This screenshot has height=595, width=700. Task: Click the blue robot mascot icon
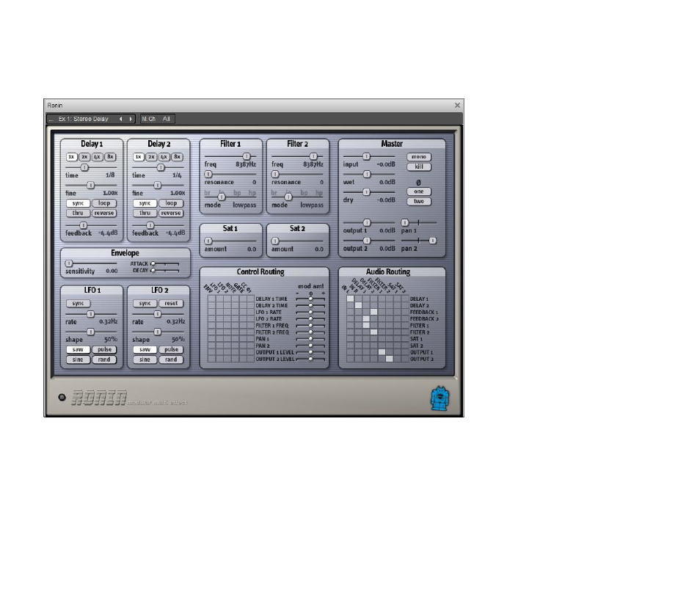[x=440, y=398]
